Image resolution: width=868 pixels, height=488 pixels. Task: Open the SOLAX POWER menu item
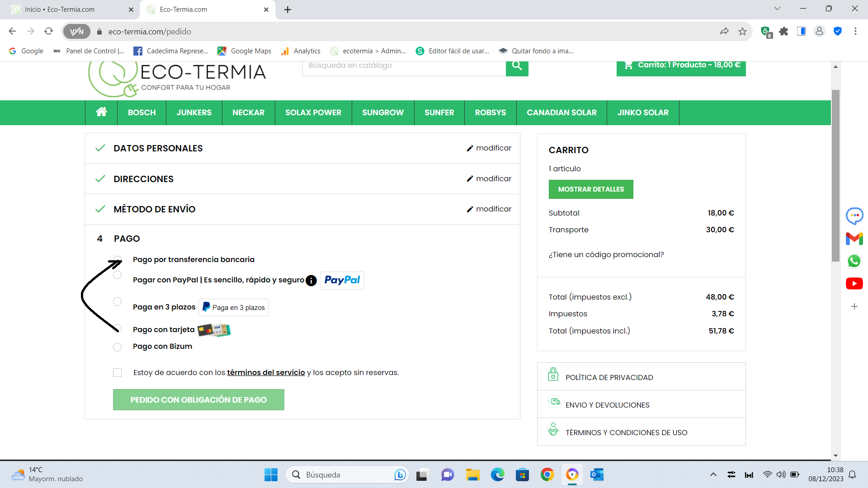click(x=313, y=113)
